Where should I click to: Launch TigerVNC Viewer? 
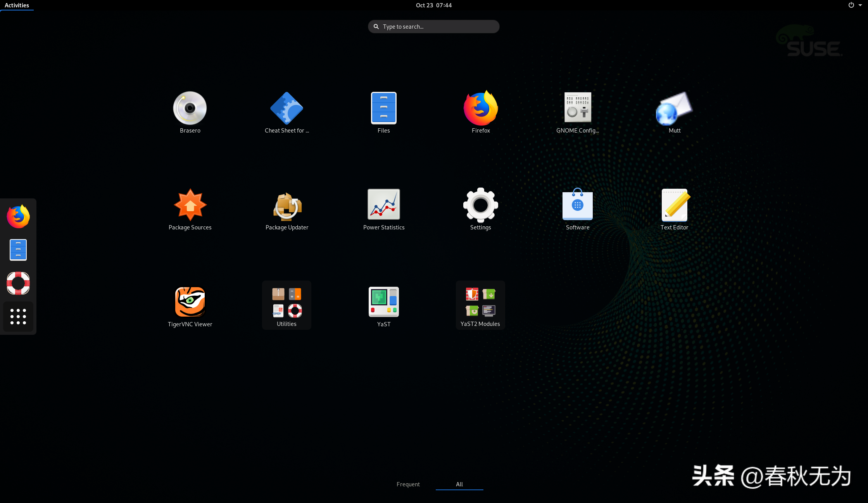[190, 302]
